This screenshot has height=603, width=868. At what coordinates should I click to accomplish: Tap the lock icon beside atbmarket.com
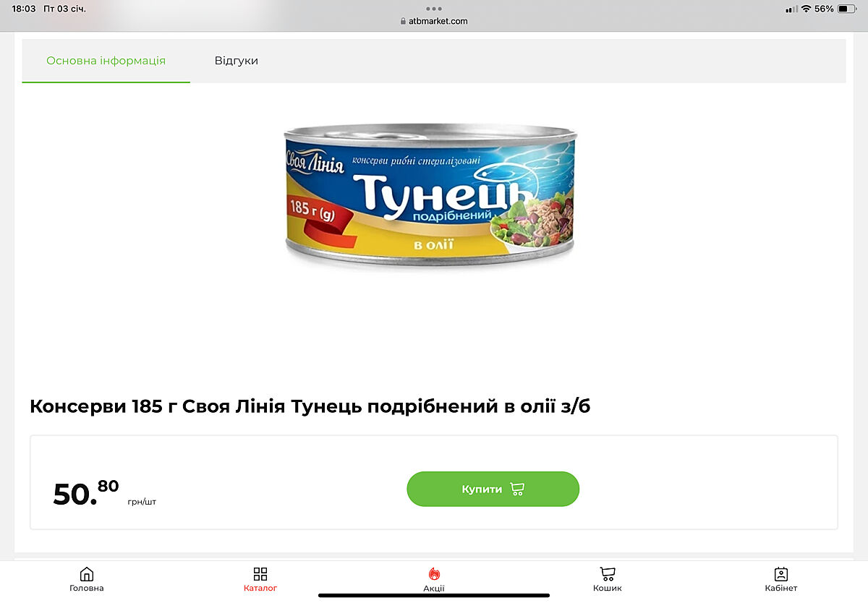click(x=404, y=21)
